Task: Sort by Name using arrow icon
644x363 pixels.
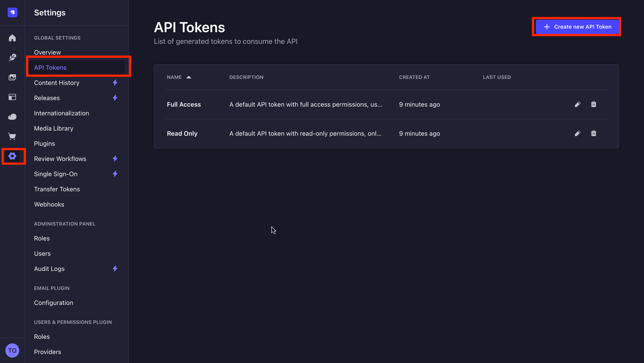Action: [189, 77]
